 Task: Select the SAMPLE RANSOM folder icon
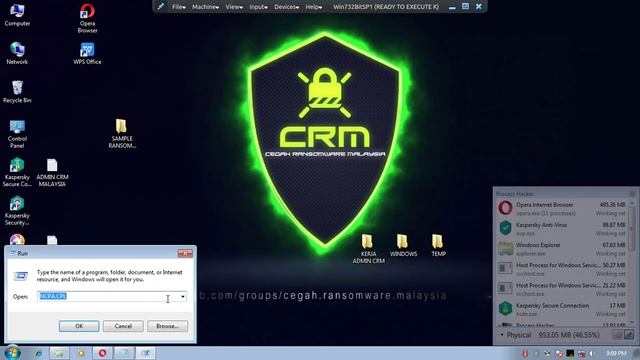122,133
